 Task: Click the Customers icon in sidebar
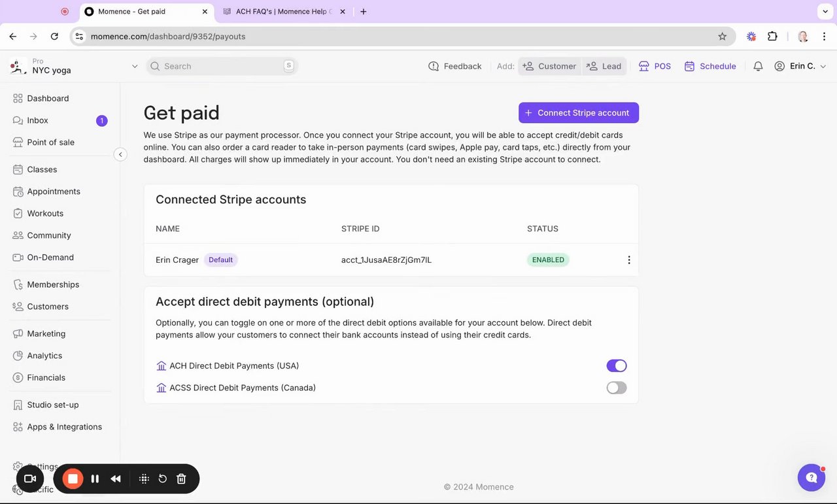point(18,307)
